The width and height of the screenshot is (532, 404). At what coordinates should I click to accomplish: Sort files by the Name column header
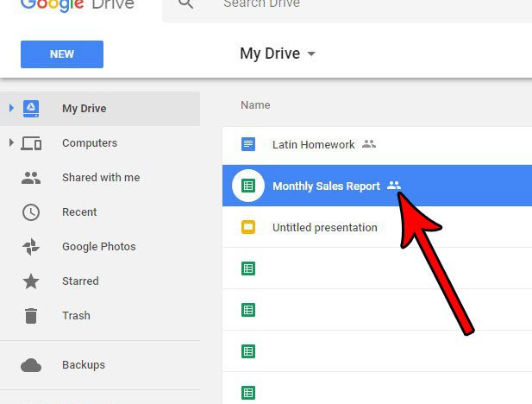(x=255, y=105)
